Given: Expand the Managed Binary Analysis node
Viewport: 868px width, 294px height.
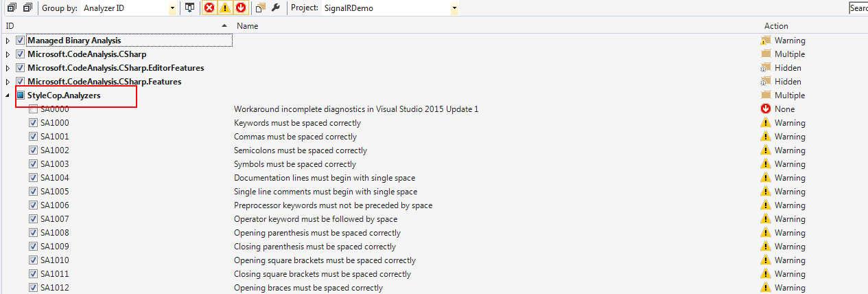Looking at the screenshot, I should point(8,41).
